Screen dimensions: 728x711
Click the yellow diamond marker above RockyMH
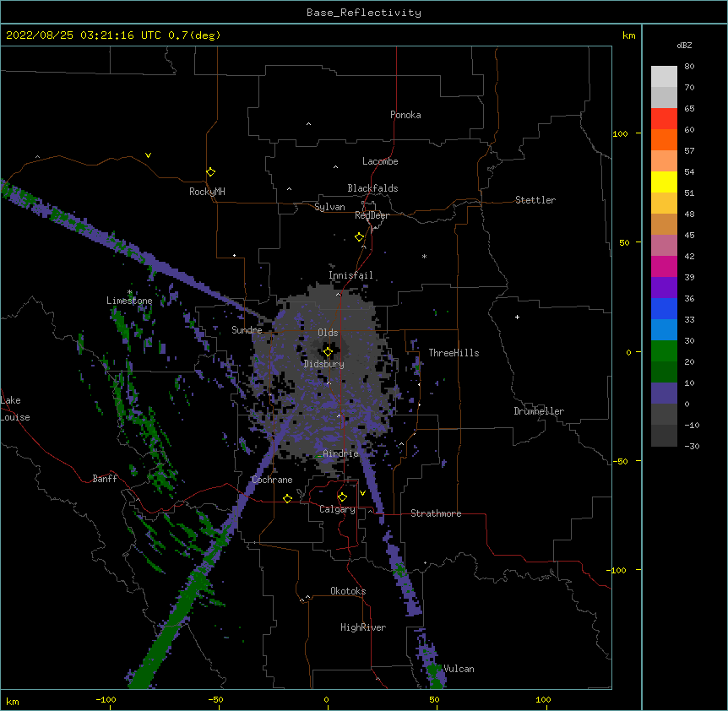[x=210, y=172]
